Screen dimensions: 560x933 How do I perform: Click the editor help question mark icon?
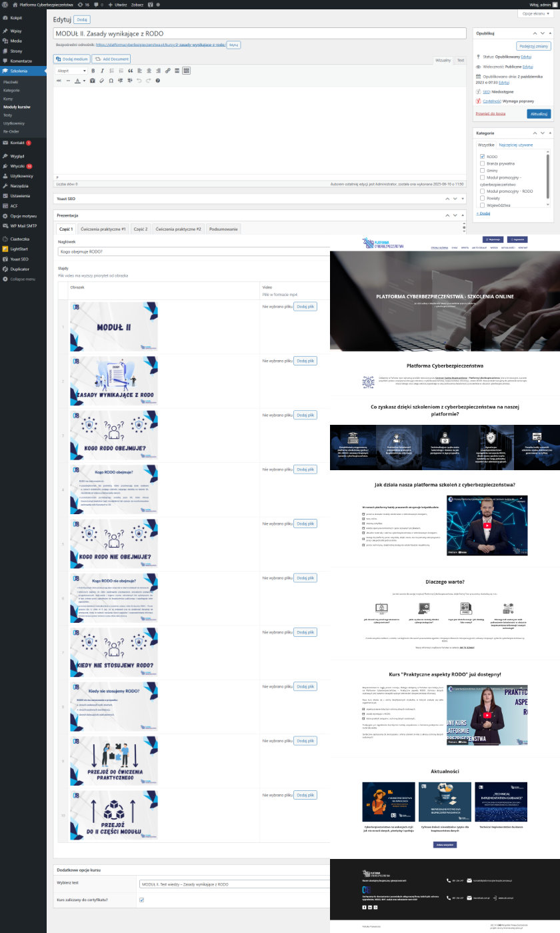[158, 81]
